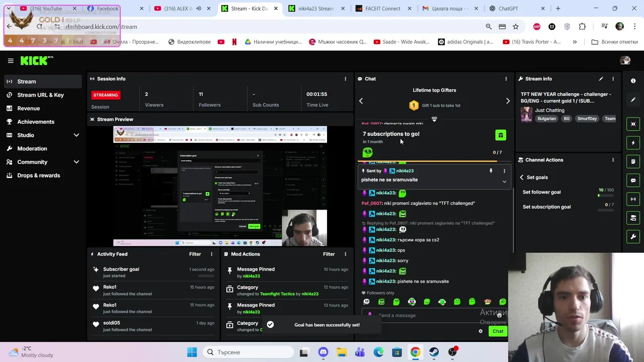Screen dimensions: 644x362
Task: Open the Chat panel options menu
Action: 506,79
